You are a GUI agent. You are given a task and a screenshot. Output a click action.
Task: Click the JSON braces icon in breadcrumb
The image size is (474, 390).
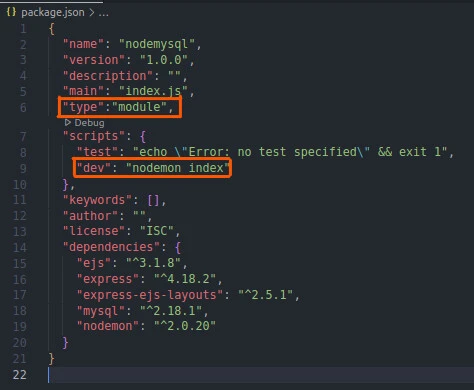11,12
